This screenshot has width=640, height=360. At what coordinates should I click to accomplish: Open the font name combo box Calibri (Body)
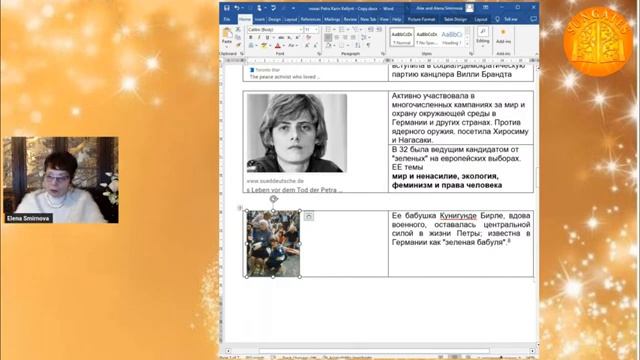pos(275,30)
